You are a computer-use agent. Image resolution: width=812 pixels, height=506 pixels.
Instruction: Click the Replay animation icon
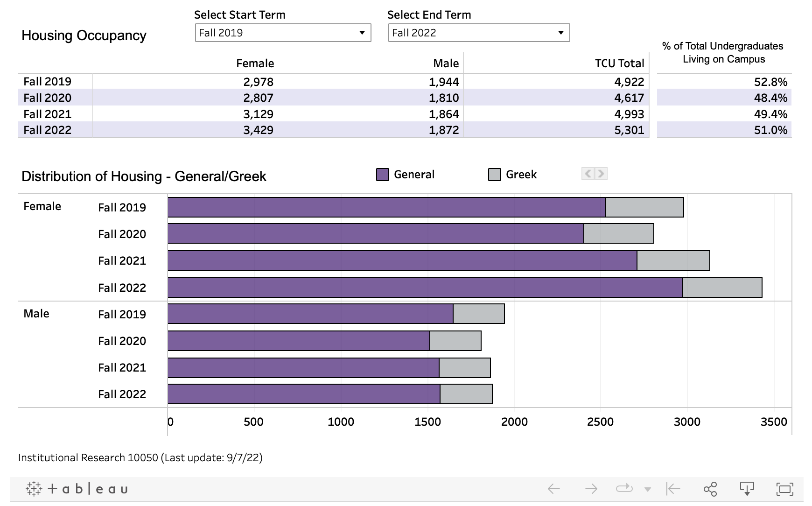click(623, 489)
